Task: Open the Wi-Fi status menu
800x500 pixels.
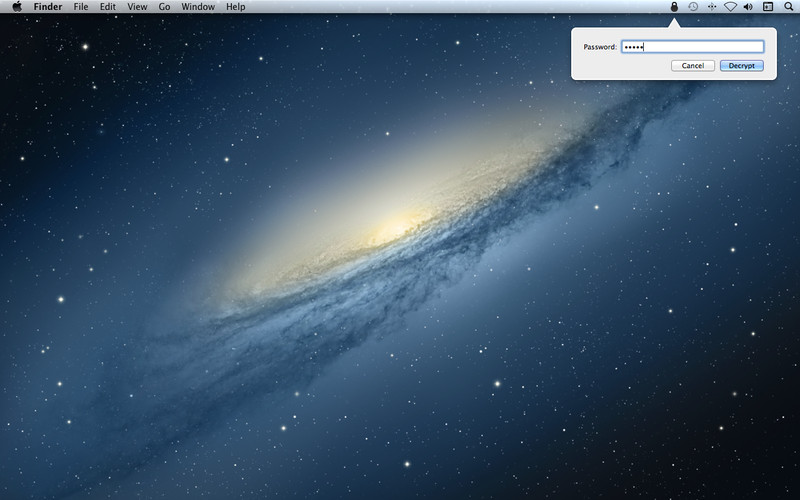Action: (730, 7)
